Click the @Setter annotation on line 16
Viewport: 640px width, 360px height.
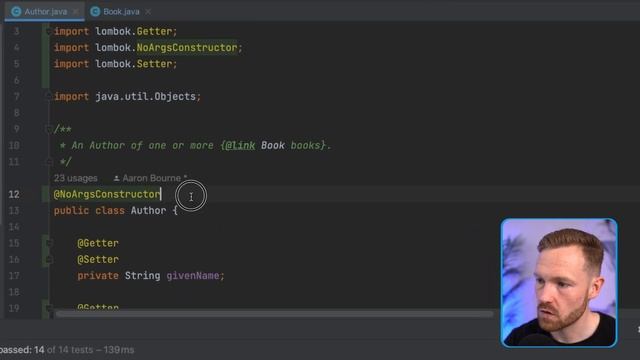click(x=98, y=260)
